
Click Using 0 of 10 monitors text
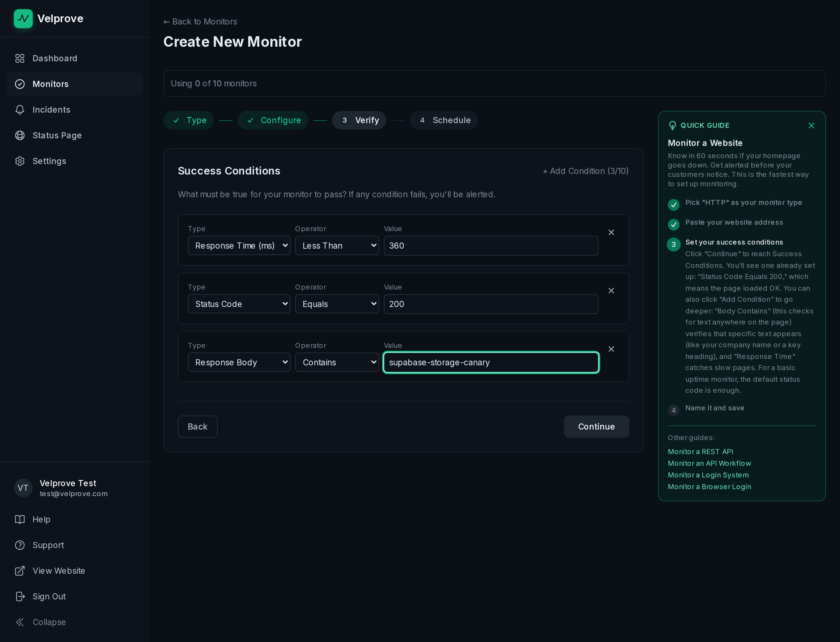213,84
